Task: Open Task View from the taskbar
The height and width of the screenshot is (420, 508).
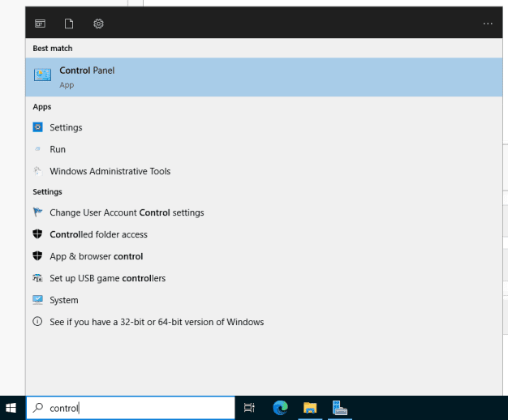Action: tap(249, 408)
